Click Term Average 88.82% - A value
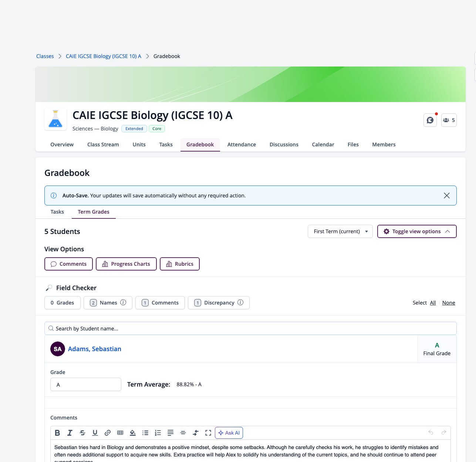The image size is (476, 462). 189,384
